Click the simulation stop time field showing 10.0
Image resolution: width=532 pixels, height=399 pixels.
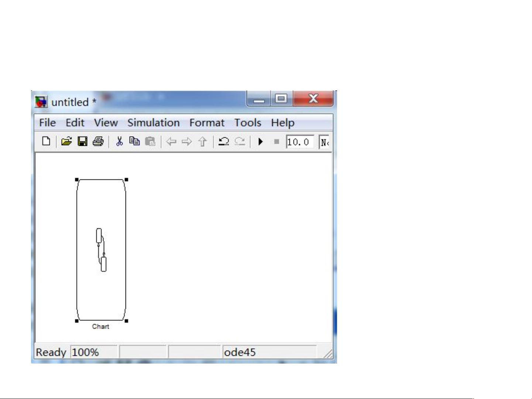(299, 142)
